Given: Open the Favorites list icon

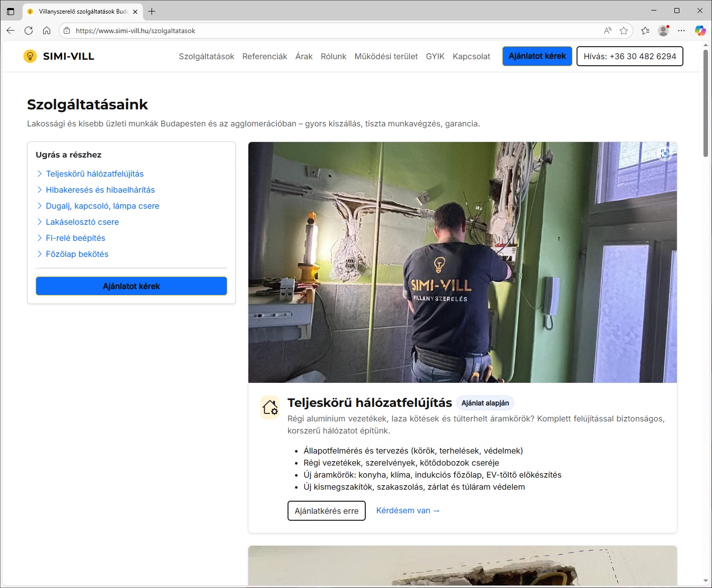Looking at the screenshot, I should click(x=645, y=31).
